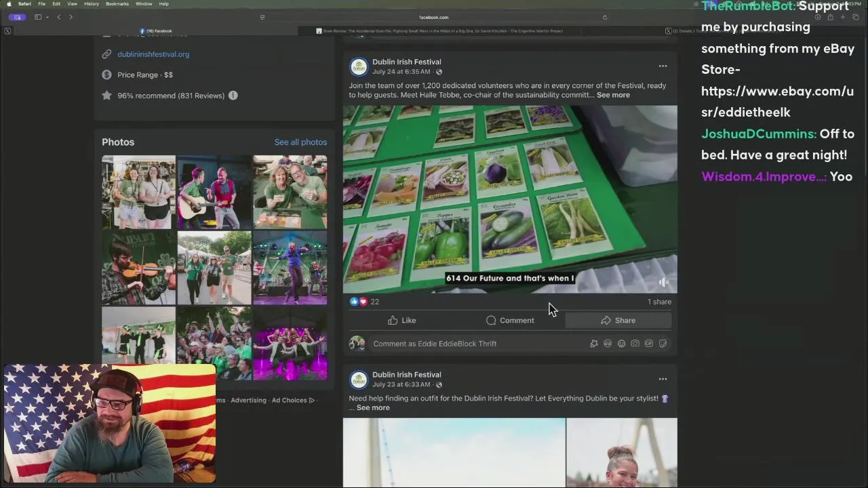Expand See more on the July 23 post
Image resolution: width=868 pixels, height=488 pixels.
[373, 407]
